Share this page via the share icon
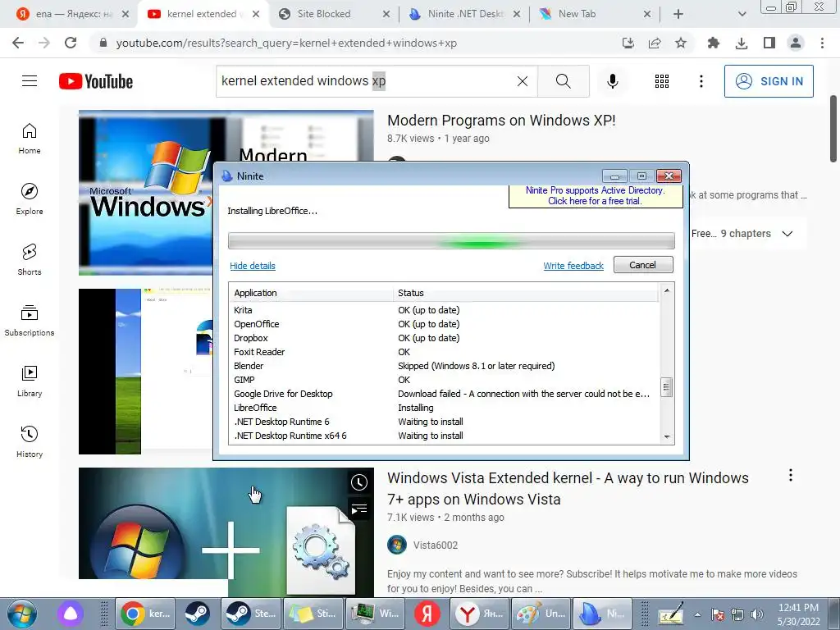This screenshot has height=630, width=840. [655, 43]
